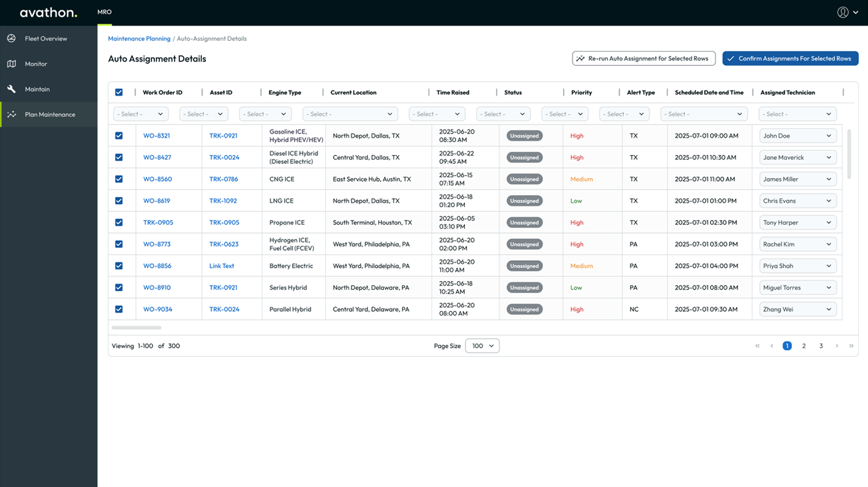
Task: Go to the last page using double-arrow icon
Action: pyautogui.click(x=851, y=346)
